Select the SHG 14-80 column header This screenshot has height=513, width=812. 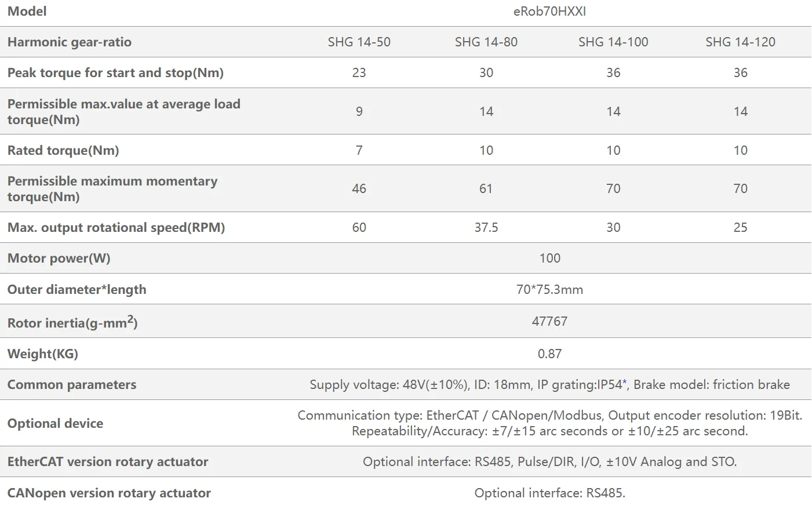coord(486,42)
